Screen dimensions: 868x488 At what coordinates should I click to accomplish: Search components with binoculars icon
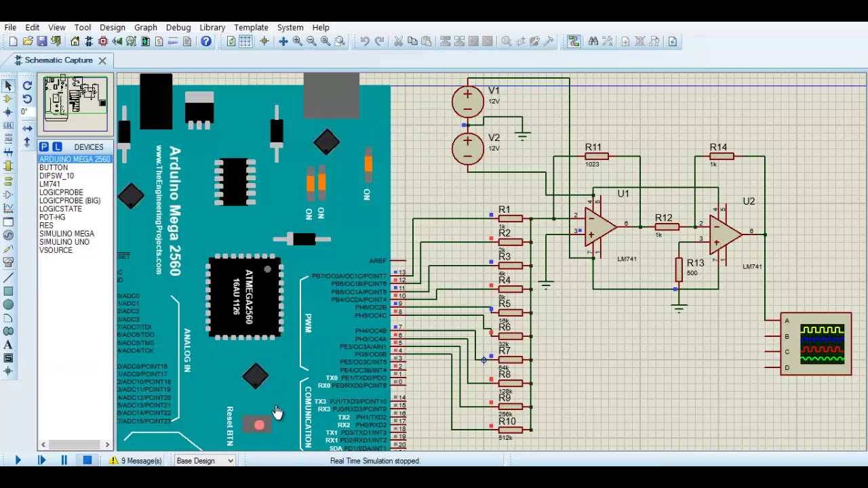[x=593, y=41]
